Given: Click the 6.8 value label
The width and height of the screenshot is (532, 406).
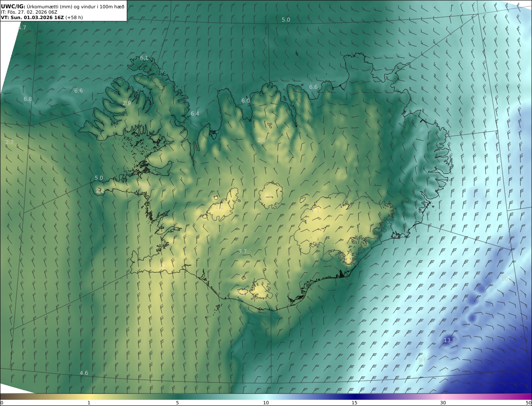Looking at the screenshot, I should coord(28,99).
